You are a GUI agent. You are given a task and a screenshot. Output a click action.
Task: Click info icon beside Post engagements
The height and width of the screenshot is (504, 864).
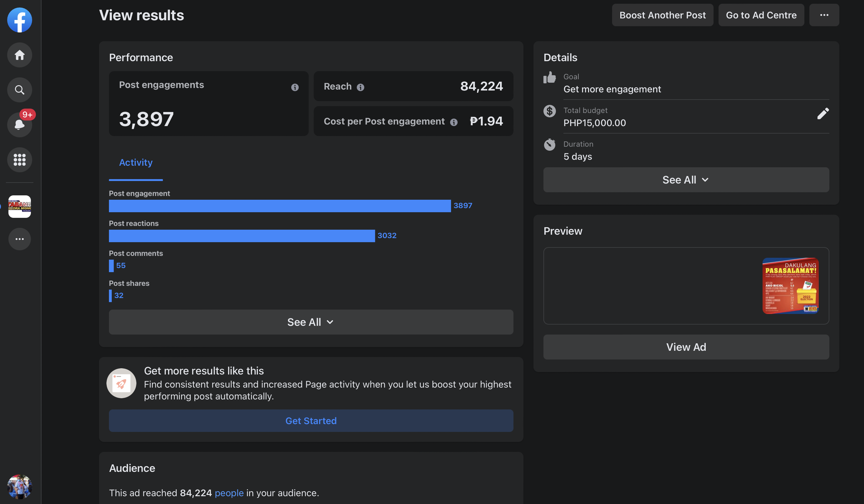(x=295, y=87)
